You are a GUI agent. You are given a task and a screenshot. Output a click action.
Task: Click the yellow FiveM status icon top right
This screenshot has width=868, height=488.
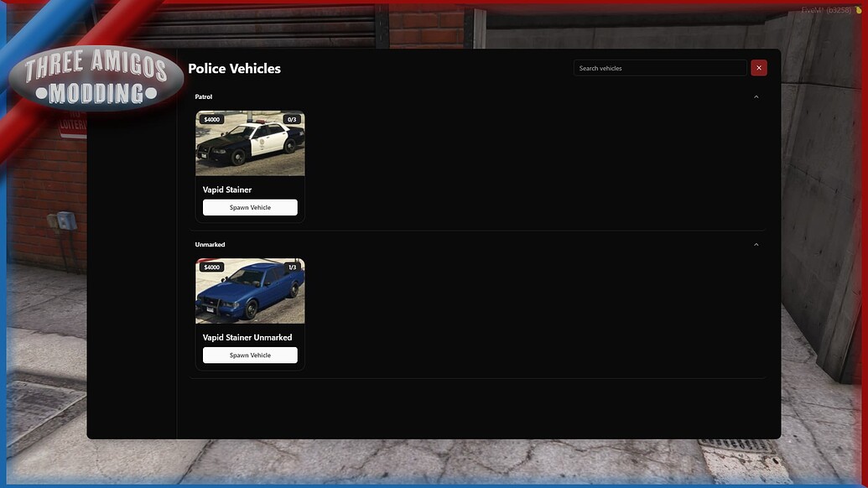(x=856, y=9)
